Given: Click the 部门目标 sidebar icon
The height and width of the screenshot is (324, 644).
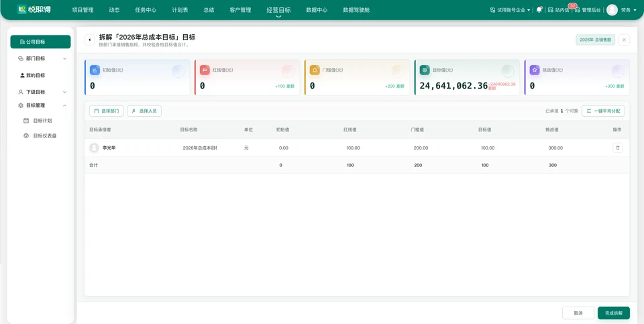Looking at the screenshot, I should click(x=21, y=59).
